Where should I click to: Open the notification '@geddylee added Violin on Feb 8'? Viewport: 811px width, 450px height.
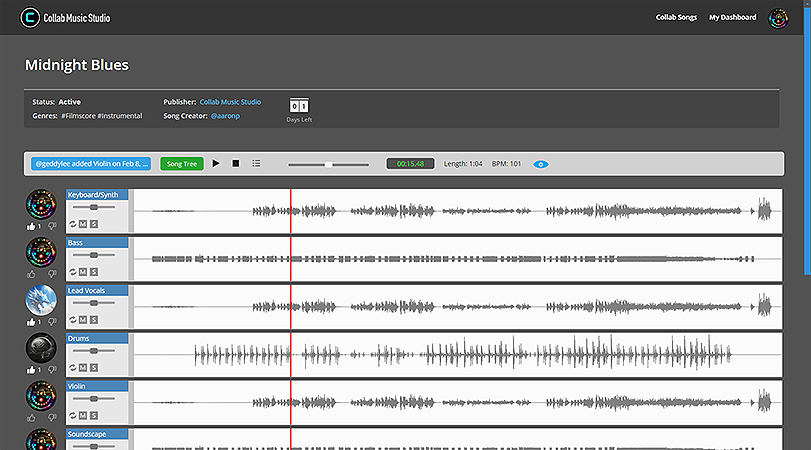(91, 164)
